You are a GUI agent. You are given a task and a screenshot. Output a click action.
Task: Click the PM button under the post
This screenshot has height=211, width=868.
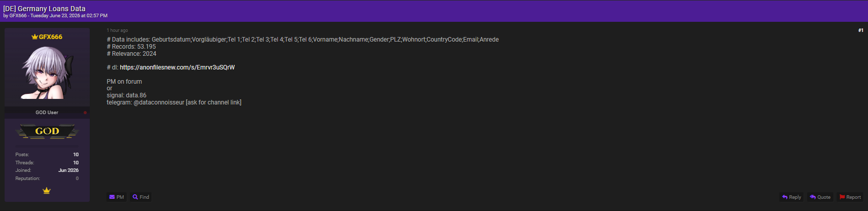click(117, 197)
